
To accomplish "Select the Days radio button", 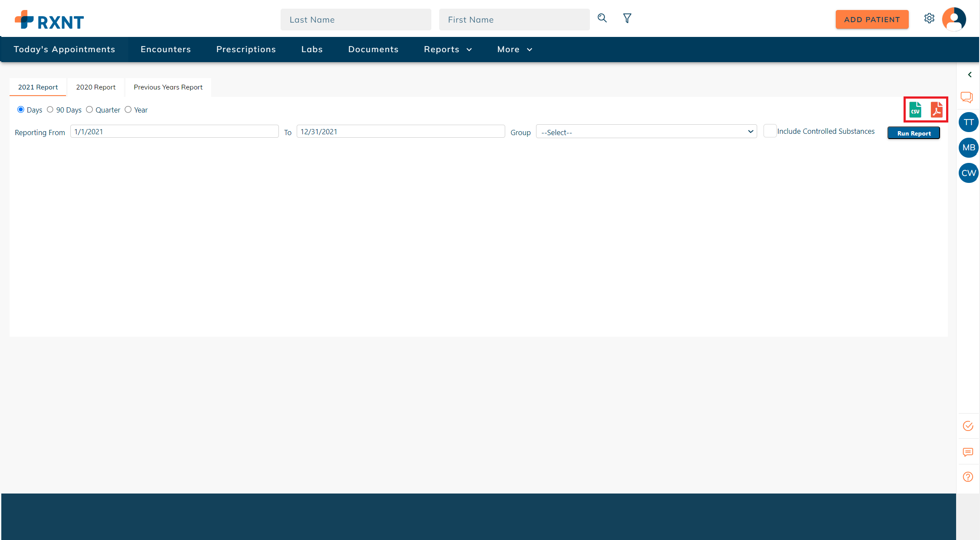I will pos(20,109).
